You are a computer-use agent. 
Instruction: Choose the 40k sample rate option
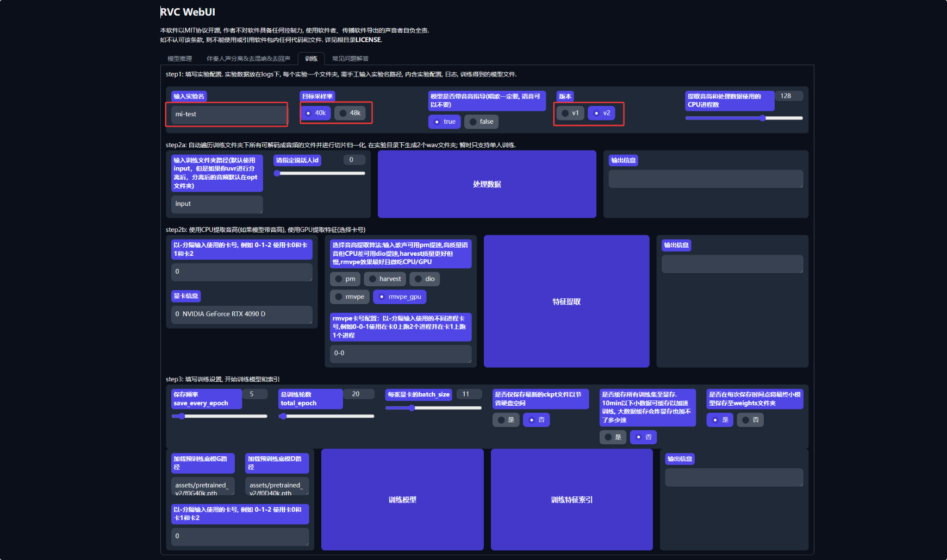(315, 113)
